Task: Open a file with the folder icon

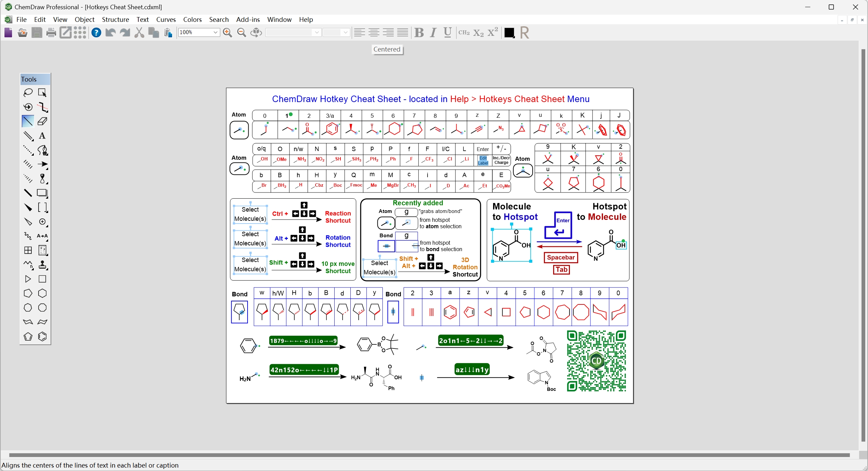Action: (23, 32)
